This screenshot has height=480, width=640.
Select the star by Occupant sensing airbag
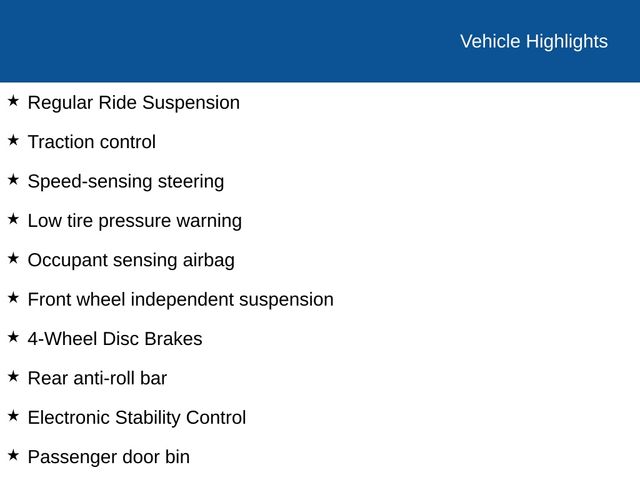13,258
